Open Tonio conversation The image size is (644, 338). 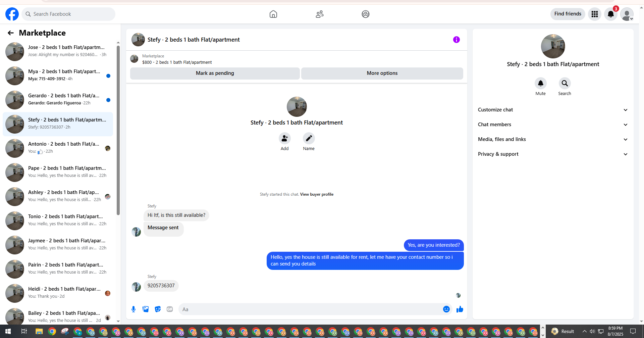(x=58, y=221)
